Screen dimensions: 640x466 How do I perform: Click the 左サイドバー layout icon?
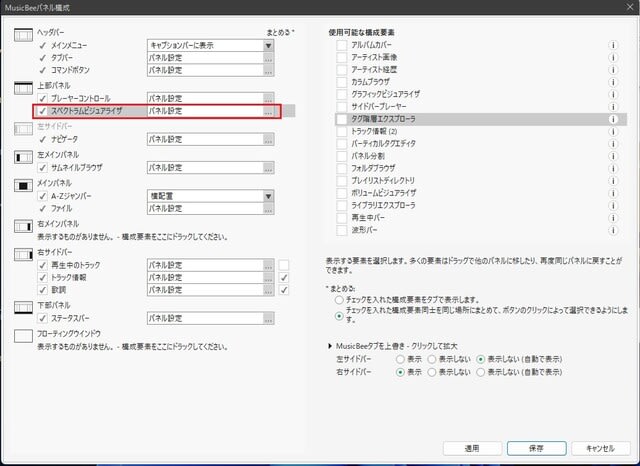point(23,129)
